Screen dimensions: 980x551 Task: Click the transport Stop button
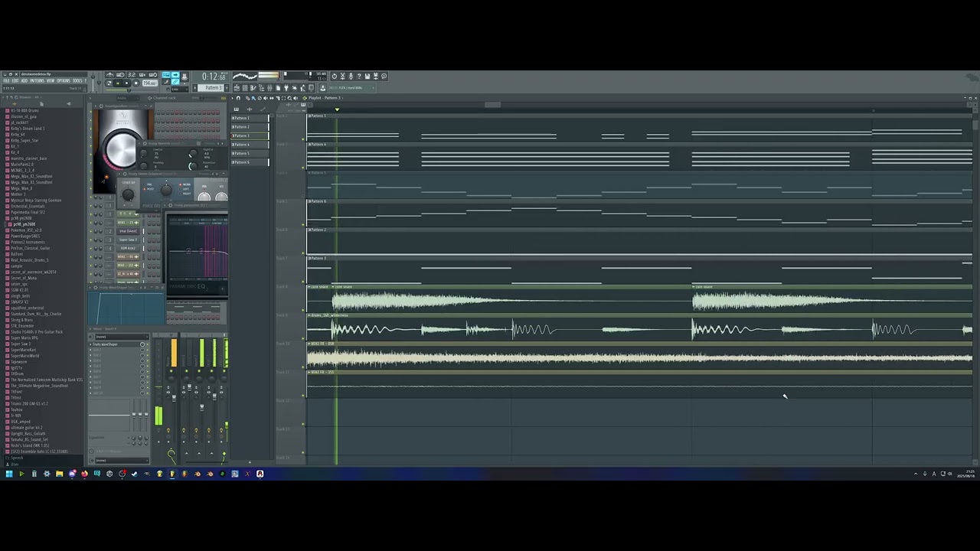(127, 83)
